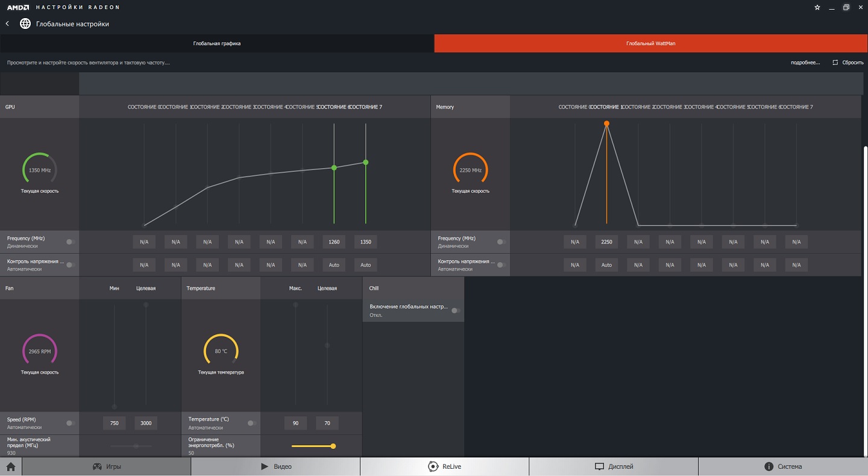
Task: Click the Memory voltage Auto field
Action: click(x=606, y=265)
